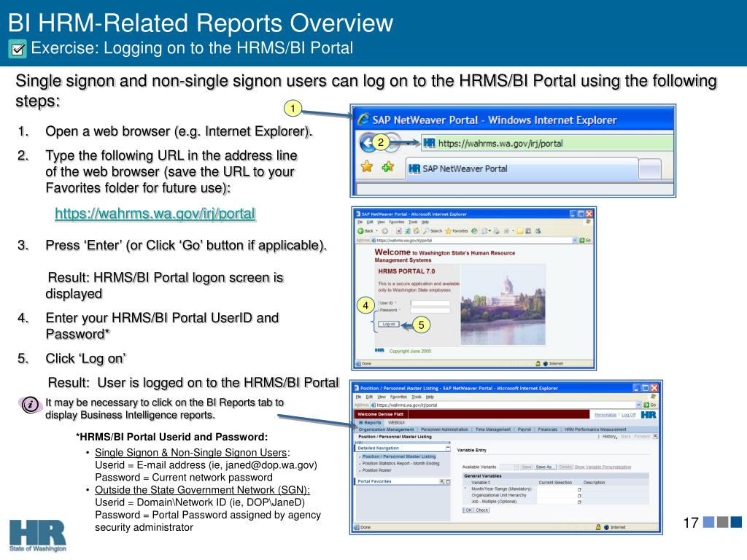Open the Help menu in the Master Listing browser window
The image size is (747, 560).
(430, 397)
